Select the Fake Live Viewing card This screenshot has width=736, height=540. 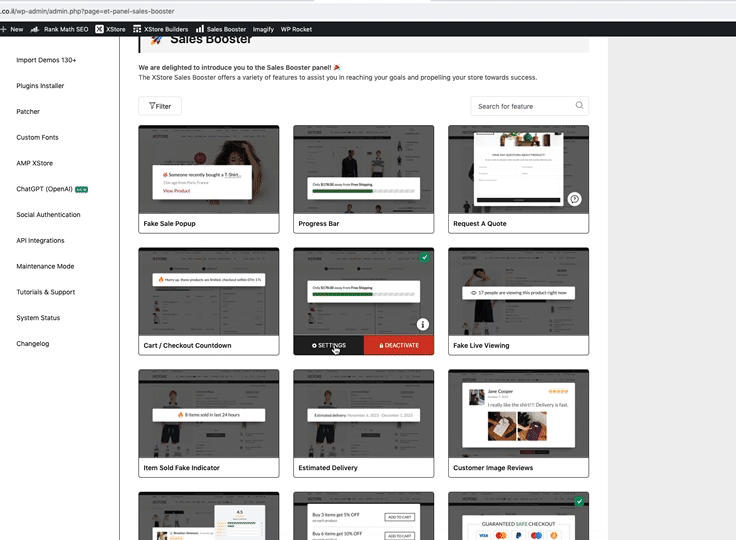click(519, 301)
